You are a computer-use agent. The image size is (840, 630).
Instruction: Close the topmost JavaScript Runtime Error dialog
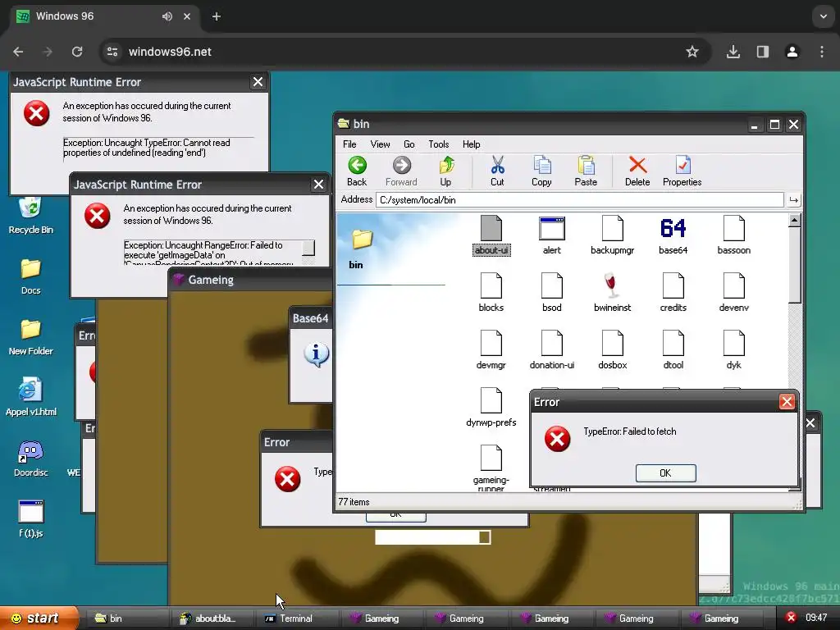258,82
